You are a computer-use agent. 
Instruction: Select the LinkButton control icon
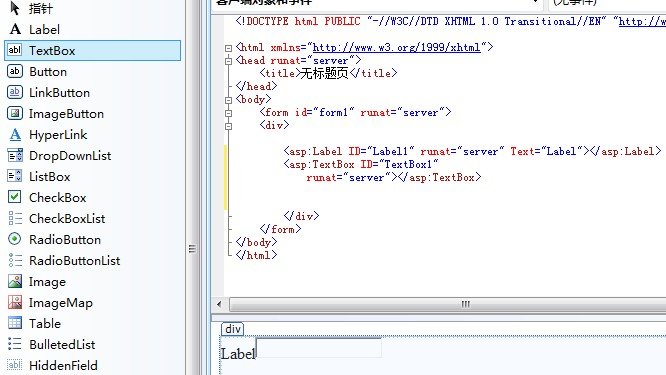click(x=15, y=92)
